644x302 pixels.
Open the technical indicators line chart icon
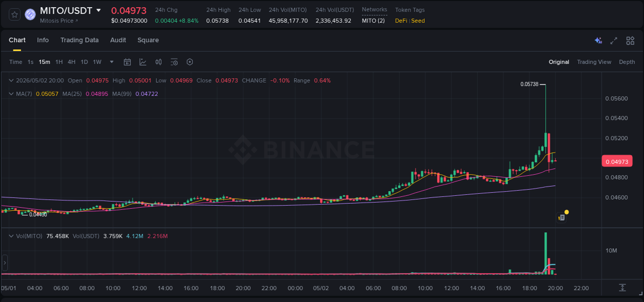143,62
